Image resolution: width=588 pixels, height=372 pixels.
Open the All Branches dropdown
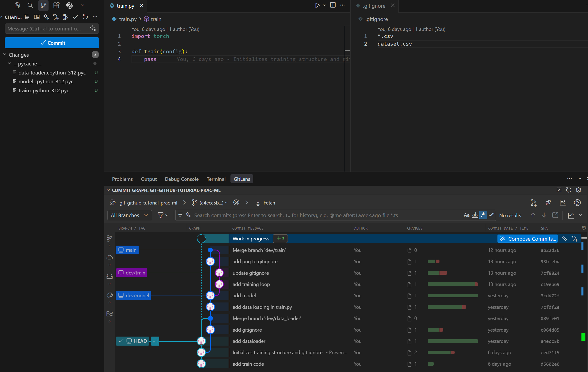[129, 215]
